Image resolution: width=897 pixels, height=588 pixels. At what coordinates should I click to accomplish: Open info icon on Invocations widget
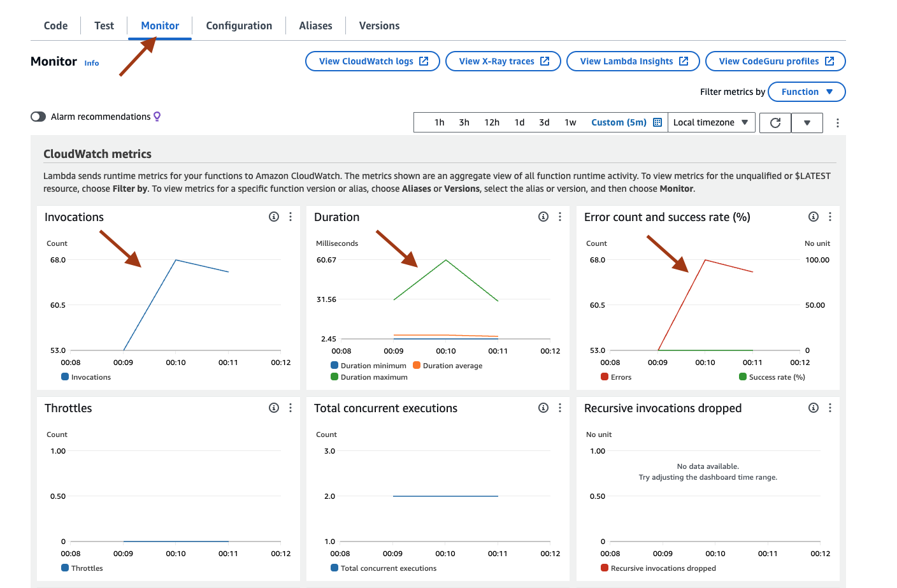pos(274,217)
